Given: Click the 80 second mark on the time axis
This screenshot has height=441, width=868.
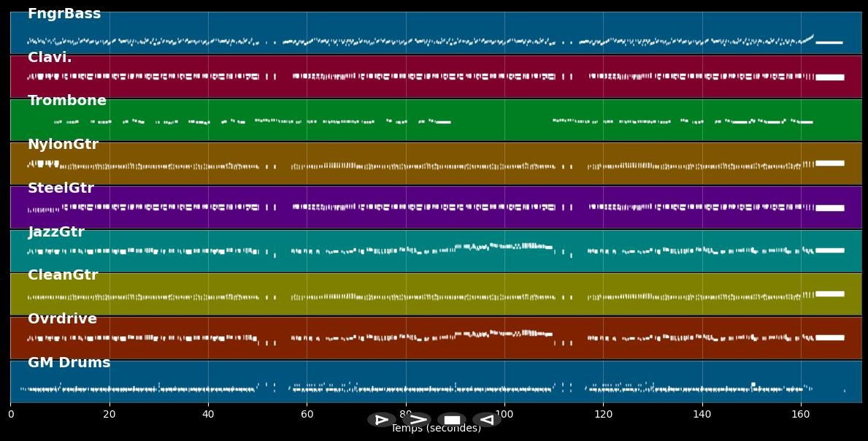Looking at the screenshot, I should 406,414.
